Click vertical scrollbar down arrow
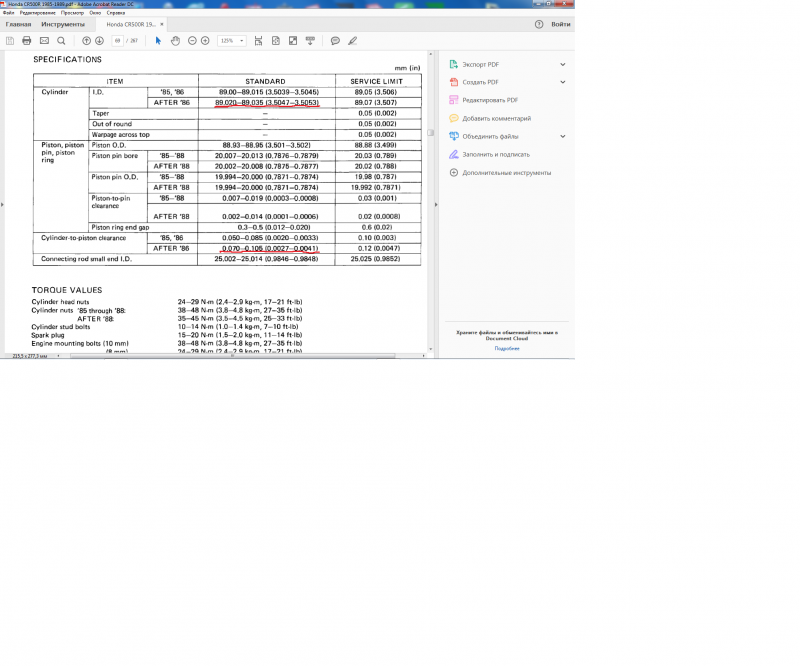 tap(431, 350)
